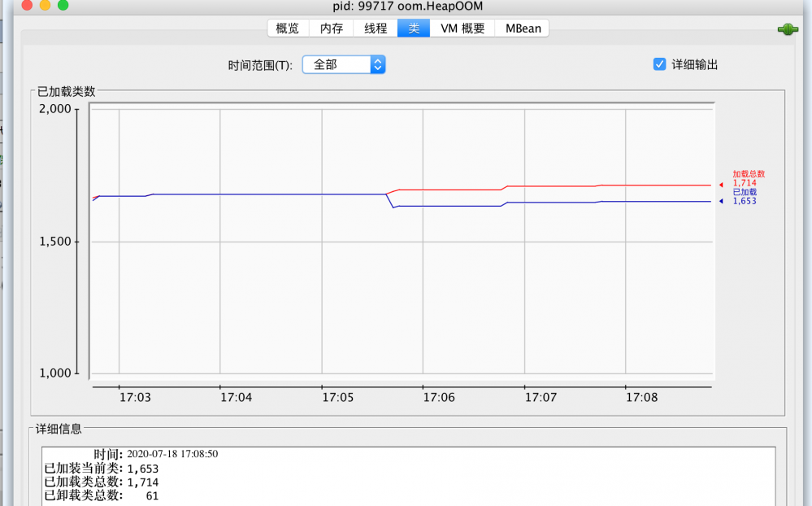Minimize the window with the yellow button
The image size is (812, 506).
[x=45, y=5]
